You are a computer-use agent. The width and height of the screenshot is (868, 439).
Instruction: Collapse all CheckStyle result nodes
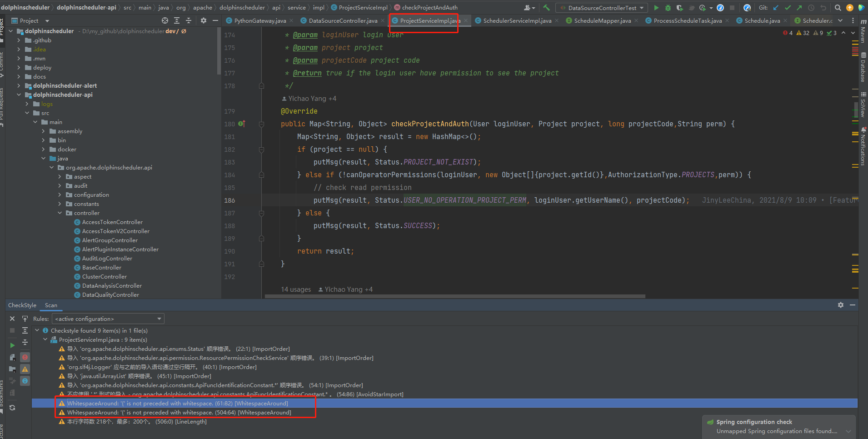point(25,342)
